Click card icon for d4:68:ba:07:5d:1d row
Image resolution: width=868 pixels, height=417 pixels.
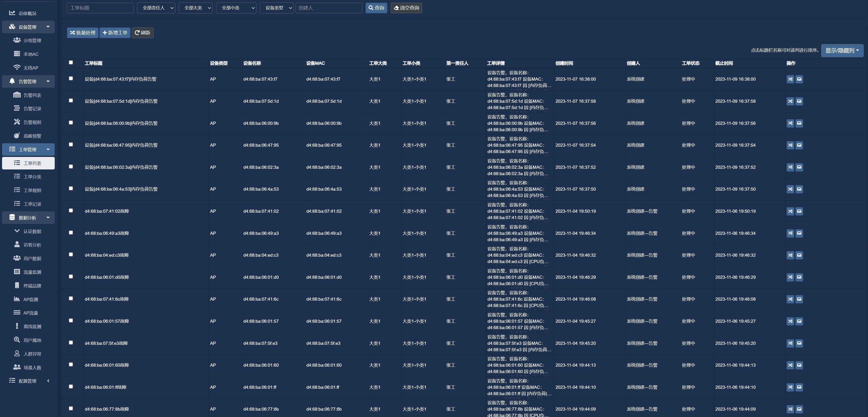pos(799,101)
